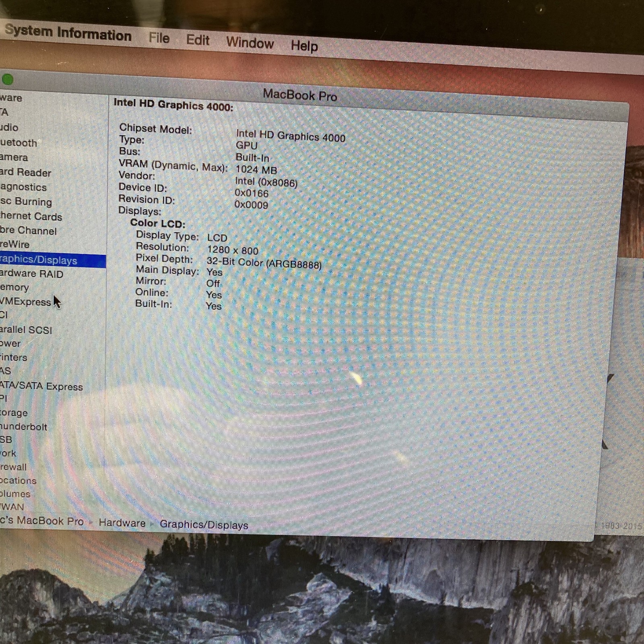Select Hardware RAID in the sidebar
The width and height of the screenshot is (644, 644).
(32, 274)
